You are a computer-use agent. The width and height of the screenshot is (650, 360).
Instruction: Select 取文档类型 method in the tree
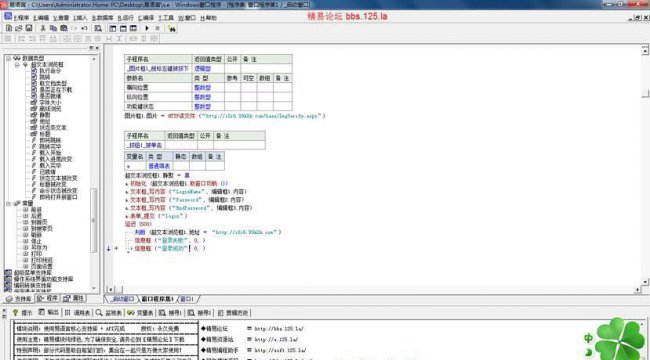click(53, 83)
